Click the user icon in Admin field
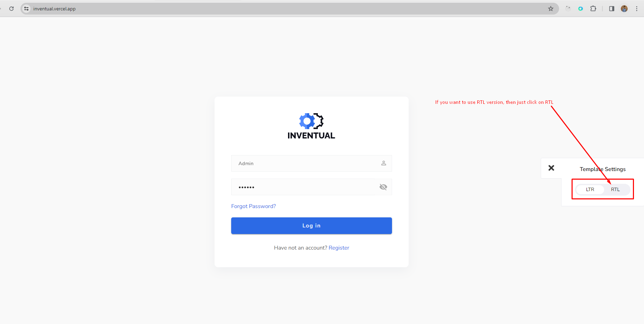The image size is (644, 324). point(384,163)
